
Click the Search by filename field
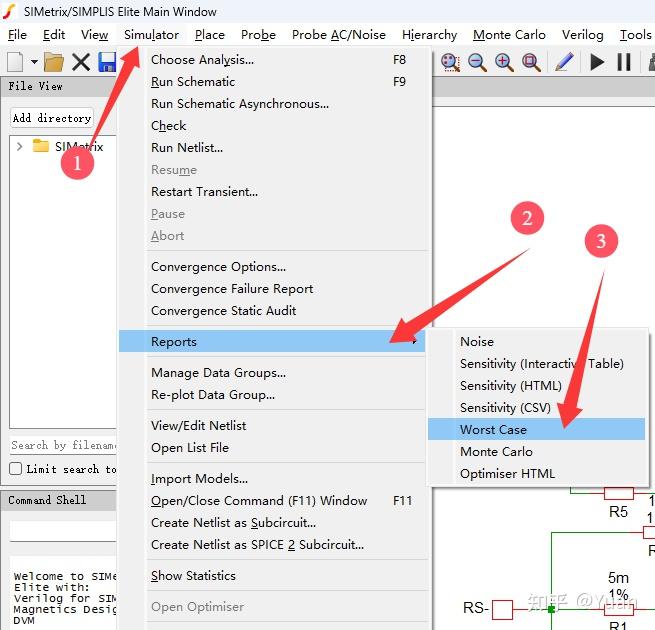(63, 445)
